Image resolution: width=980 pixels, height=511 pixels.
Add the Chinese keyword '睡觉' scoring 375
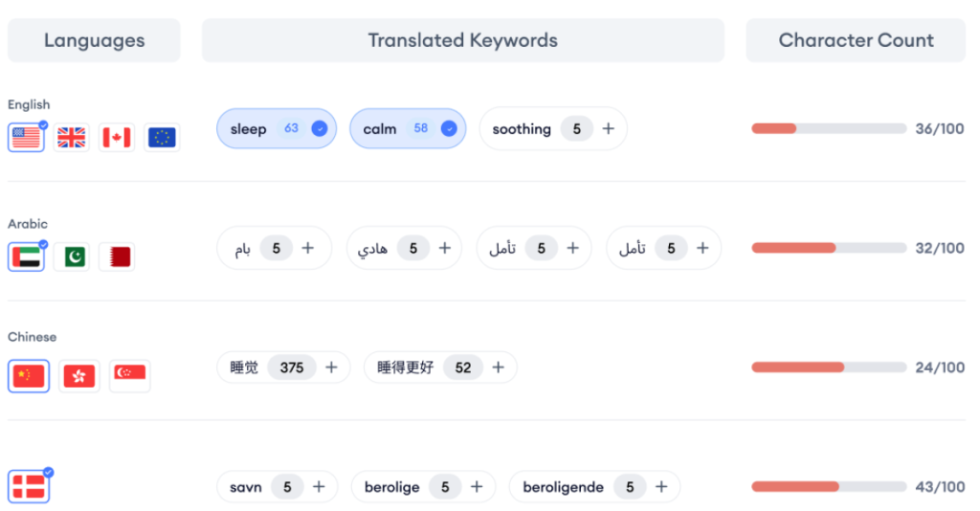click(x=331, y=367)
